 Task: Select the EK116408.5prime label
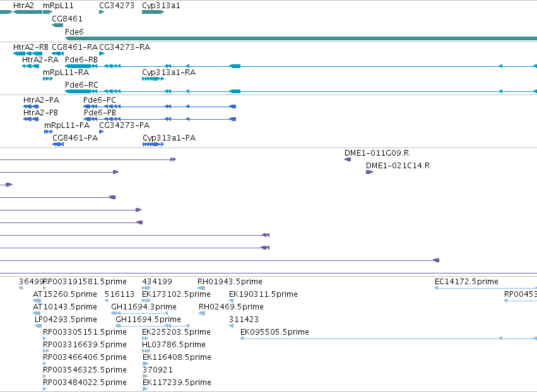(x=177, y=357)
